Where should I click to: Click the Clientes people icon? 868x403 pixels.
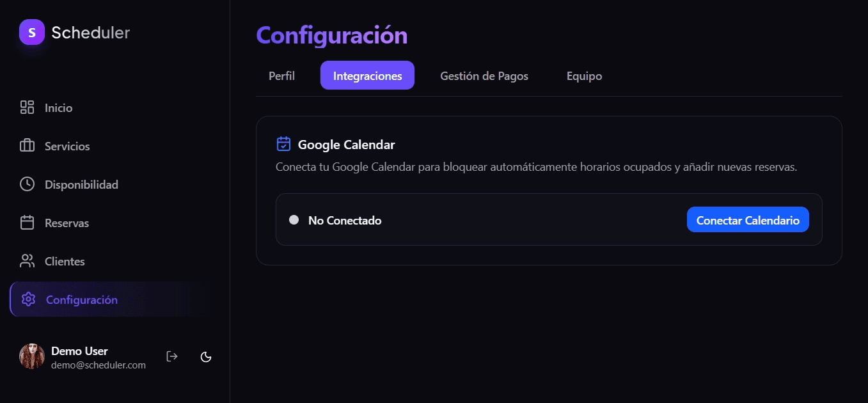(x=27, y=261)
